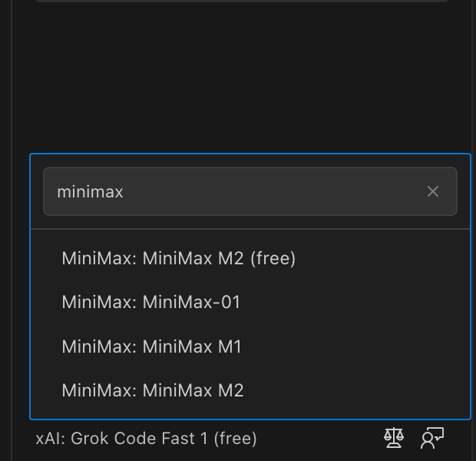Clear the minimax search text
The image size is (476, 461).
point(432,191)
